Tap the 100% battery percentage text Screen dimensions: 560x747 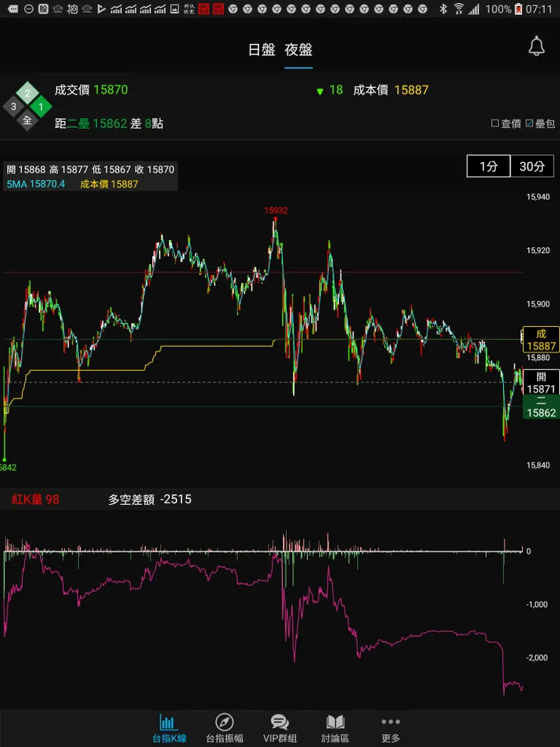tap(498, 9)
